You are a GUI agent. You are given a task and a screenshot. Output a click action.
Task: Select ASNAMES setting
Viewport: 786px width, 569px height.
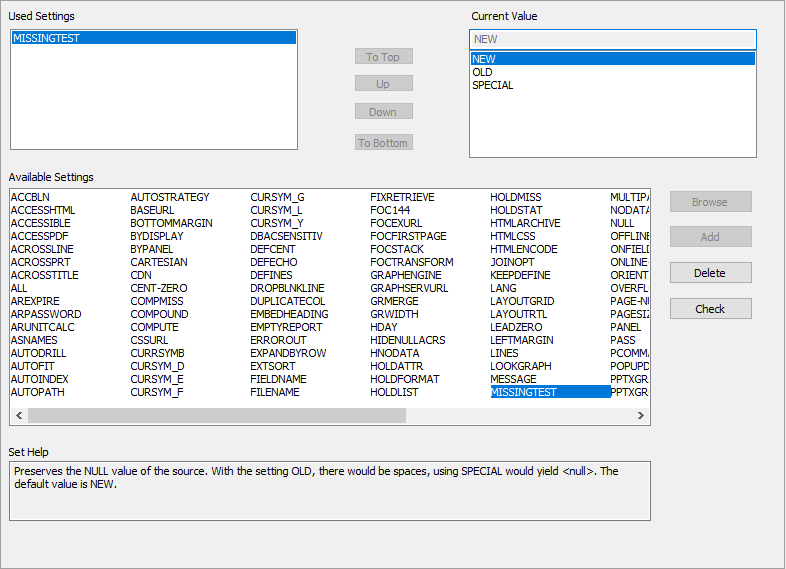(34, 340)
